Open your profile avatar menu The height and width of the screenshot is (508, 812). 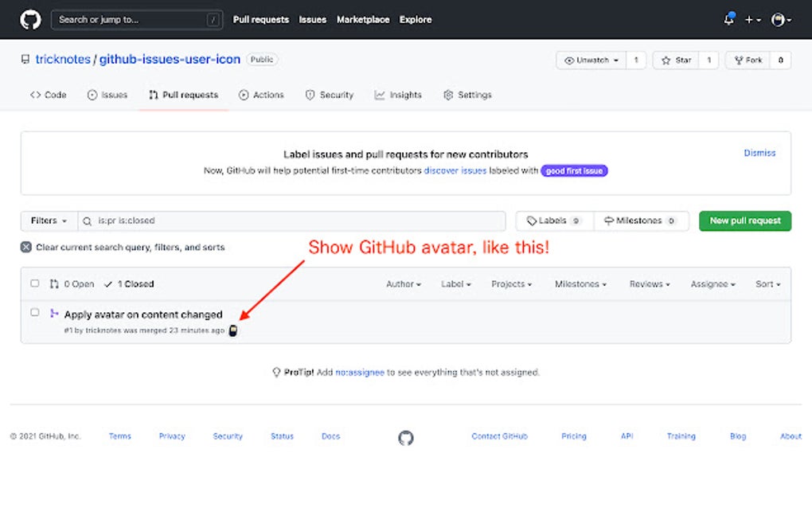[778, 19]
